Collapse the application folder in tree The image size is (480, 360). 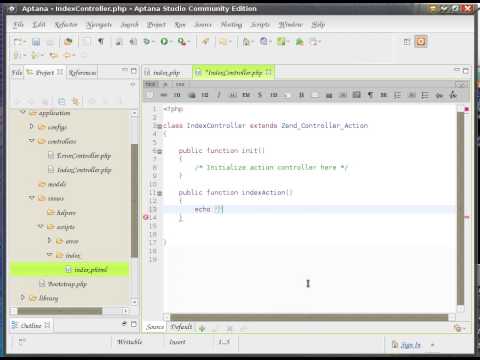tap(23, 112)
